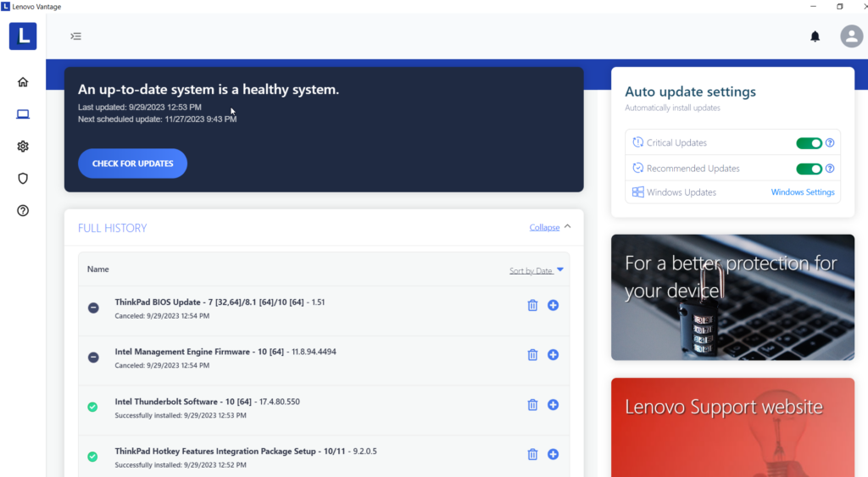Minimize the Lenovo Vantage window
The height and width of the screenshot is (477, 868).
coord(813,7)
